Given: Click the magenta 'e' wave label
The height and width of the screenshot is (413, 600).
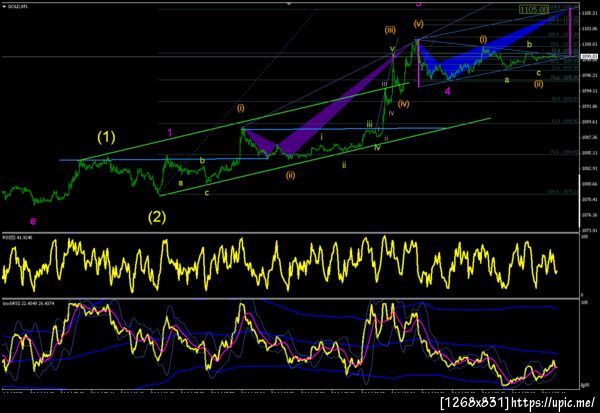Looking at the screenshot, I should pos(33,221).
